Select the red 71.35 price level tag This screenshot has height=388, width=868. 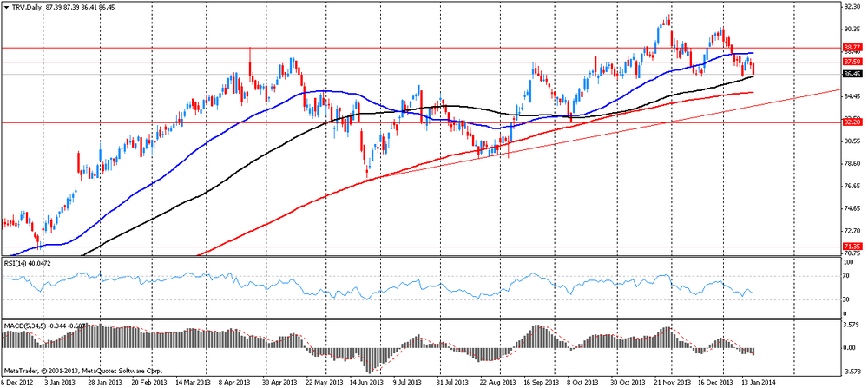coord(852,246)
